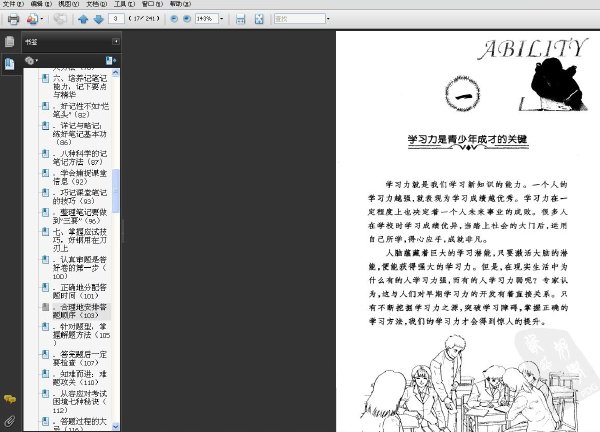Open the 编辑 (Edit) menu

coord(41,4)
